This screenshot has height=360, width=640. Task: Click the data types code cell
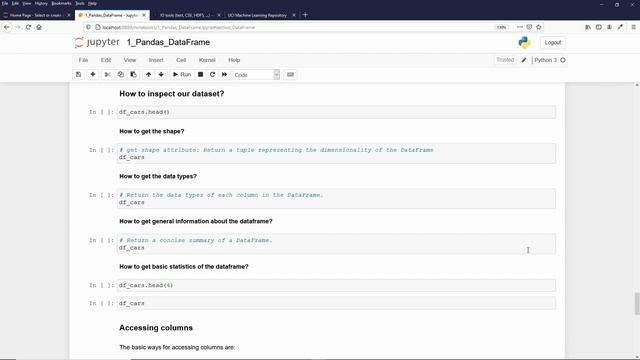click(x=336, y=199)
